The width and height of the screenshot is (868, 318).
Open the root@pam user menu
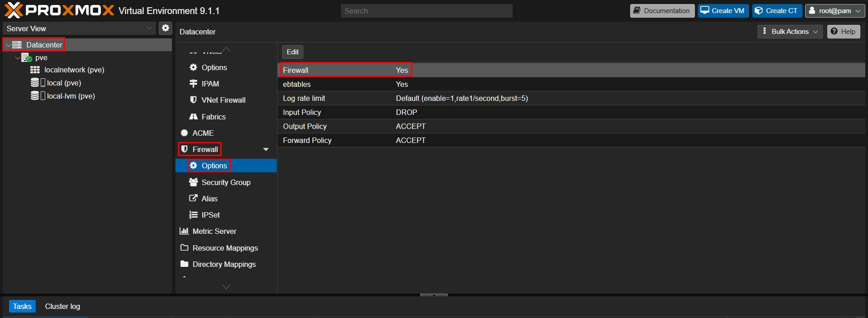tap(835, 11)
